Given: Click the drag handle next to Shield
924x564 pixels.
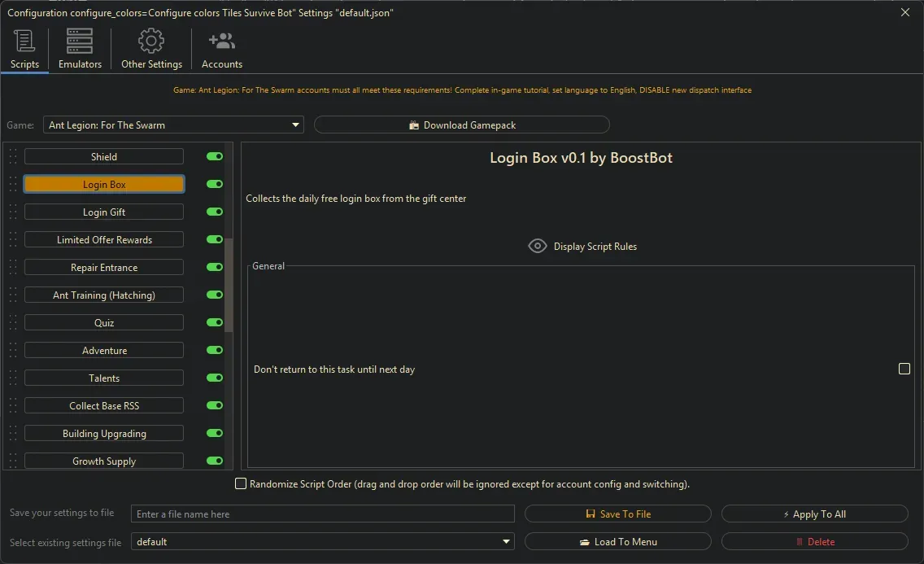Looking at the screenshot, I should pyautogui.click(x=13, y=156).
